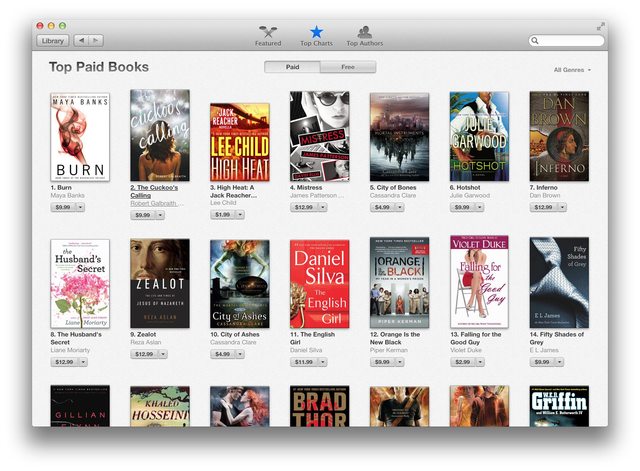Open the City of Ashes book cover
This screenshot has width=640, height=471.
[240, 284]
